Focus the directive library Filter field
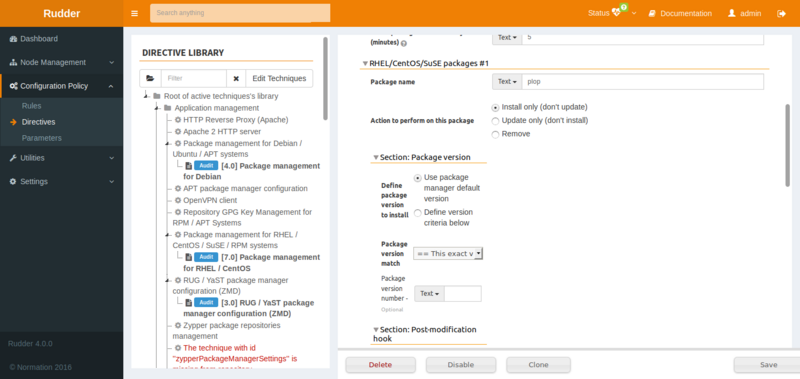Image resolution: width=800 pixels, height=379 pixels. click(194, 79)
